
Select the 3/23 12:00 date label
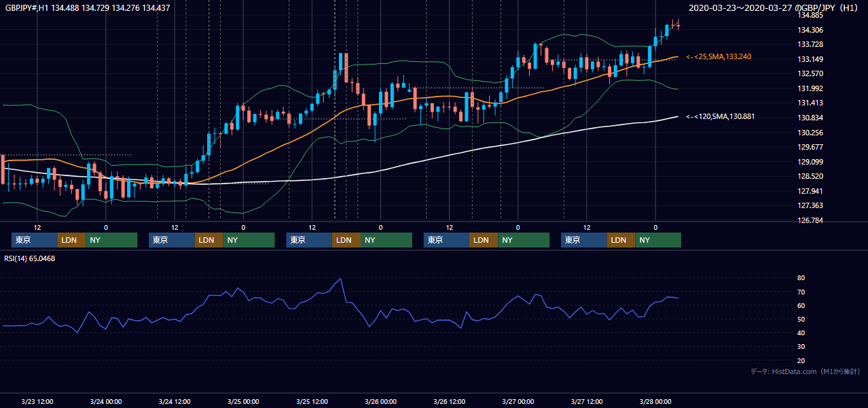pyautogui.click(x=37, y=401)
